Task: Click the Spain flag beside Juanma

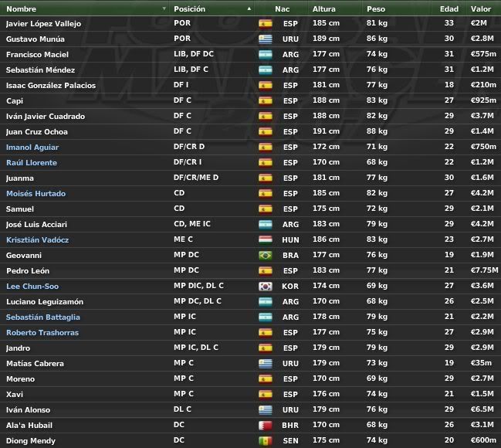Action: [x=266, y=178]
